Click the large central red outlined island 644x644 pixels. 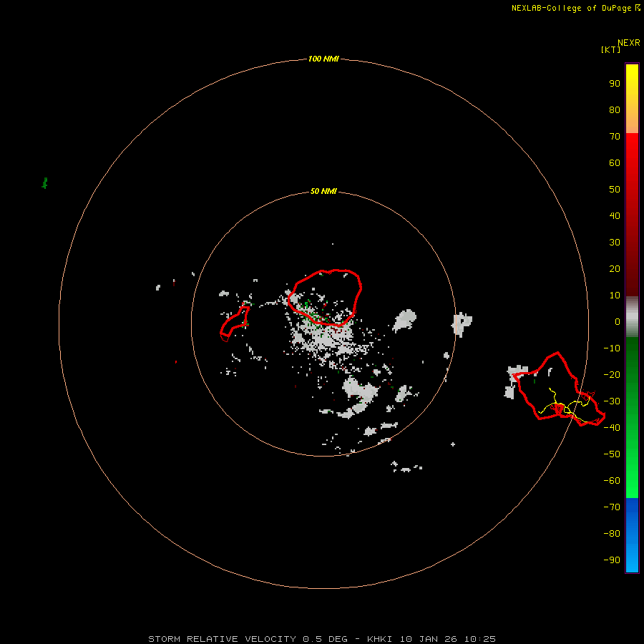[324, 298]
